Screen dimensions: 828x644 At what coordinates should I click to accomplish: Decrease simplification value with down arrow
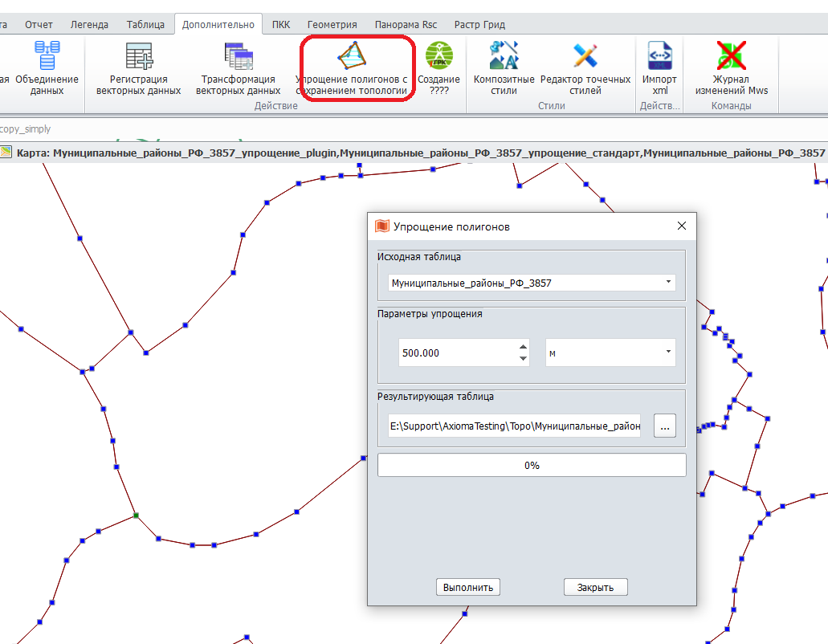coord(524,358)
